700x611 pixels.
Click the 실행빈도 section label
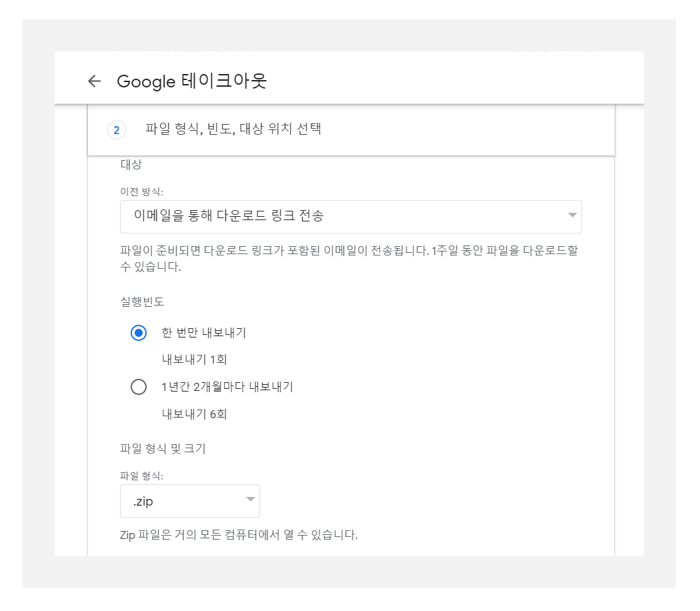[143, 301]
